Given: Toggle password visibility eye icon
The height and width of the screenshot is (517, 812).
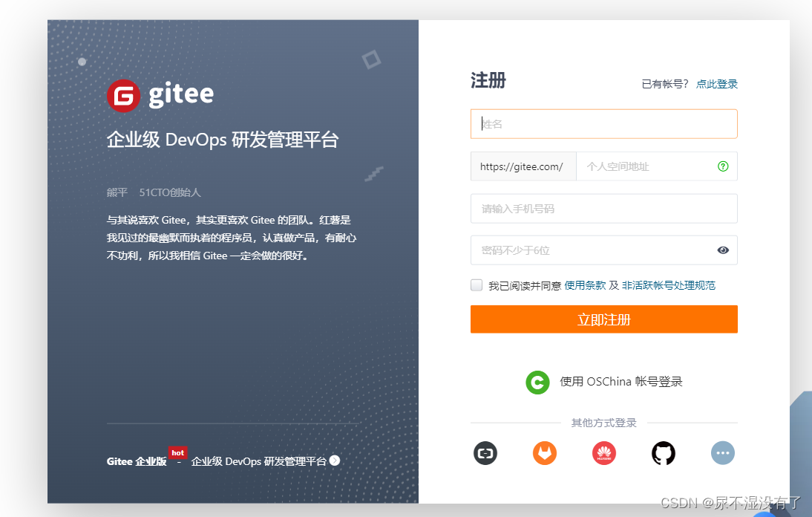Looking at the screenshot, I should [723, 250].
